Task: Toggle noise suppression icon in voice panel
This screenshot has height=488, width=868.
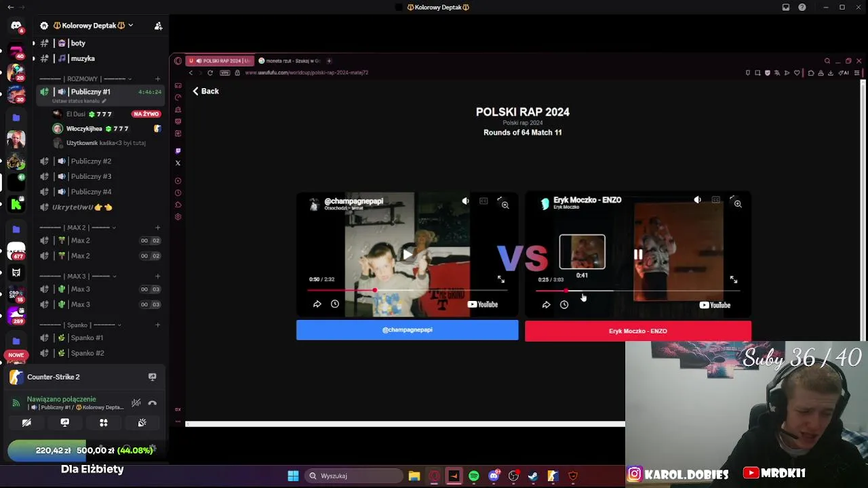Action: [136, 403]
